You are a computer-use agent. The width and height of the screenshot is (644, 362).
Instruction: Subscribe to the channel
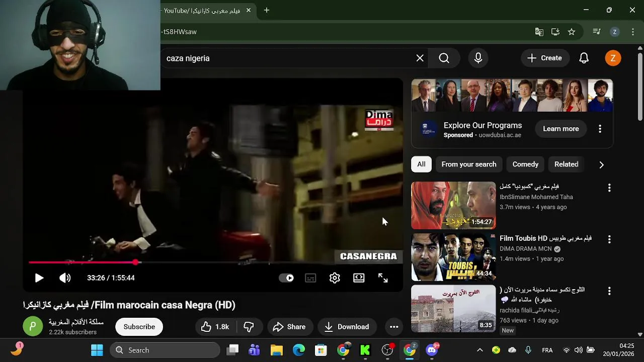coord(139,327)
